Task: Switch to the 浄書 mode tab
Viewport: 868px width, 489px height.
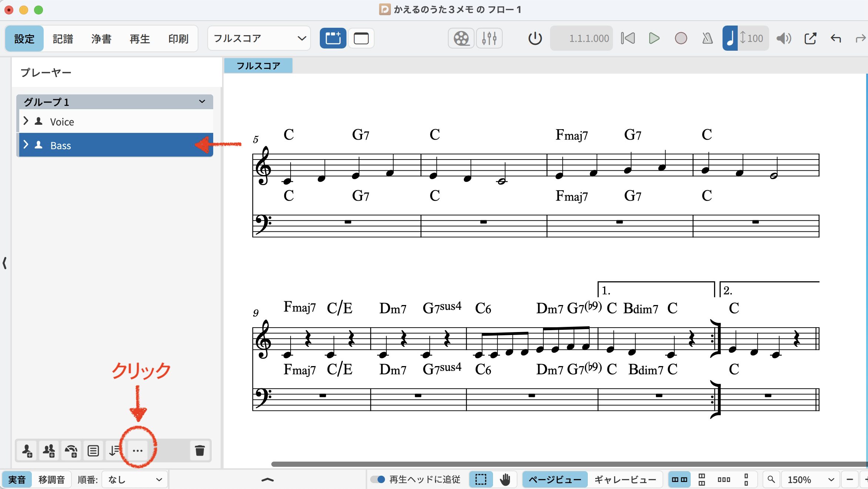Action: click(101, 38)
